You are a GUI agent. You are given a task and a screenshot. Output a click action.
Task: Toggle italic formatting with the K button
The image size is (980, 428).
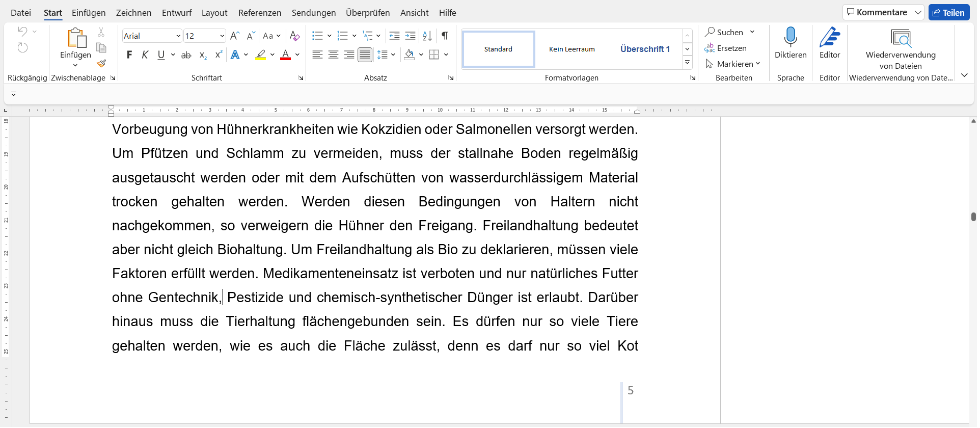pos(145,55)
